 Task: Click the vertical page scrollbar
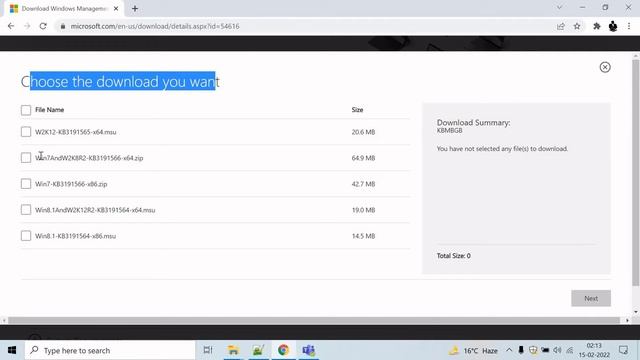[636, 172]
